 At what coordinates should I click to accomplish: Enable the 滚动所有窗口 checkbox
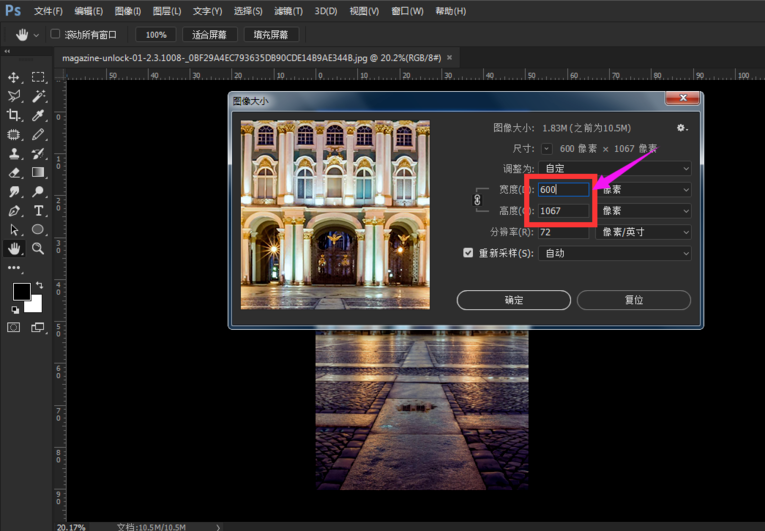[x=55, y=34]
